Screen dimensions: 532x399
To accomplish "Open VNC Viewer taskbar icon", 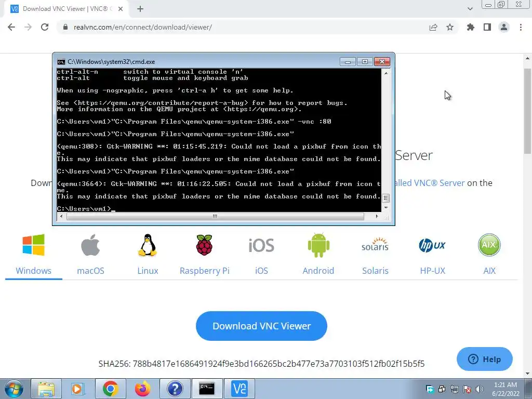I will click(x=240, y=389).
